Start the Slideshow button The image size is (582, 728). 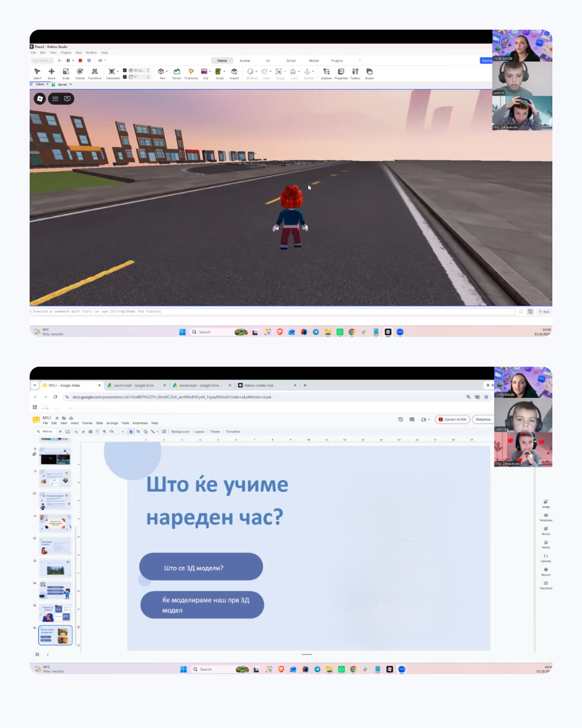click(x=483, y=420)
